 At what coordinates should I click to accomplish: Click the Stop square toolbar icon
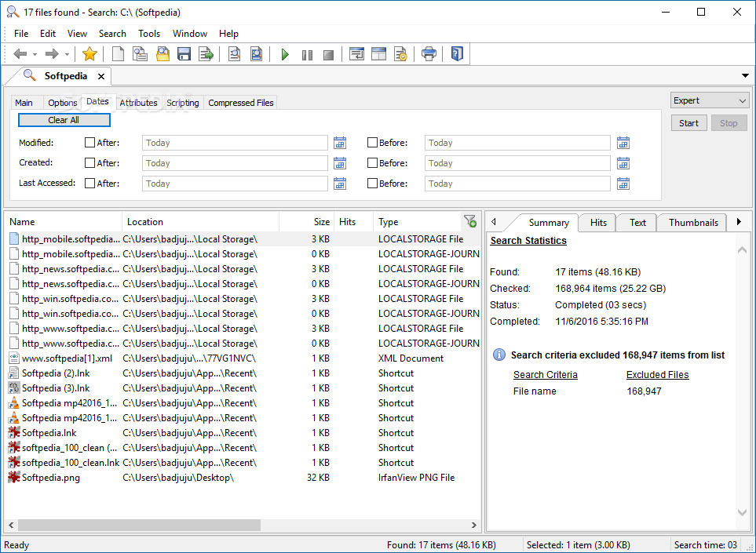coord(328,55)
